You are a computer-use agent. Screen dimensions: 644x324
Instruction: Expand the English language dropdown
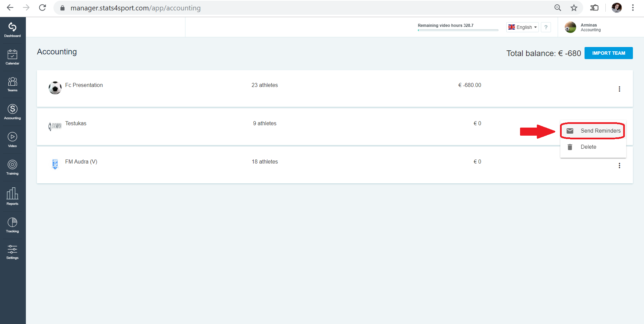(x=522, y=27)
